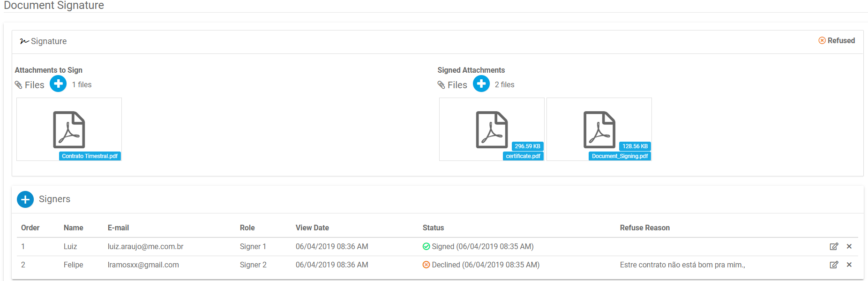Open the Document_Signing.pdf attachment
The width and height of the screenshot is (868, 281).
(599, 129)
